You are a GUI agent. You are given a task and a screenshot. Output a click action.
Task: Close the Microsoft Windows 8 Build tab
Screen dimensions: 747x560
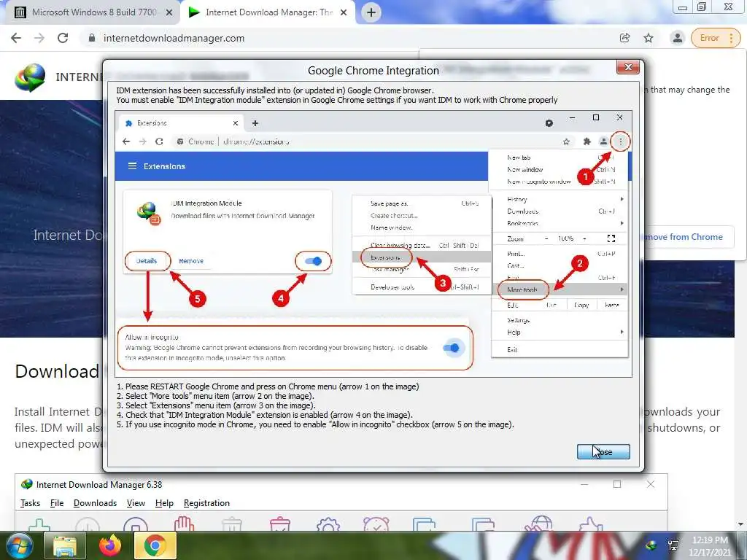[x=169, y=13]
